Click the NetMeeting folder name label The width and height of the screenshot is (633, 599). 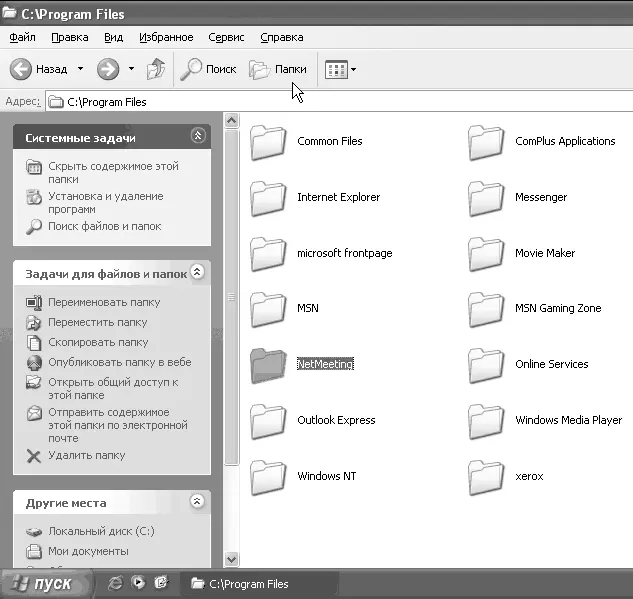[x=325, y=364]
